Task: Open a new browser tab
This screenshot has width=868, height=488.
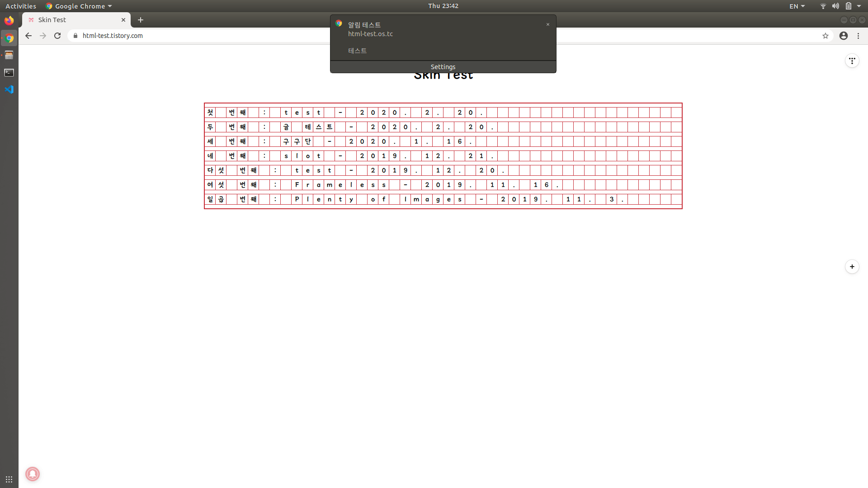Action: coord(141,20)
